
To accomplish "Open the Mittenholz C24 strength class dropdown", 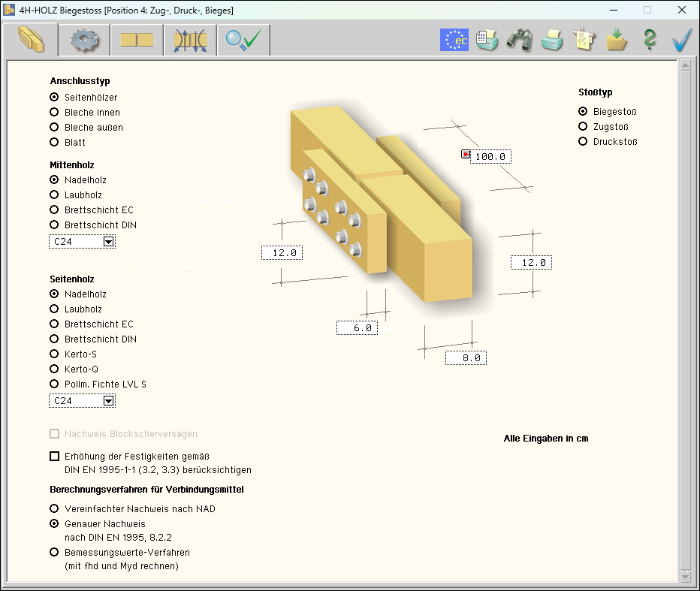I will pos(108,242).
